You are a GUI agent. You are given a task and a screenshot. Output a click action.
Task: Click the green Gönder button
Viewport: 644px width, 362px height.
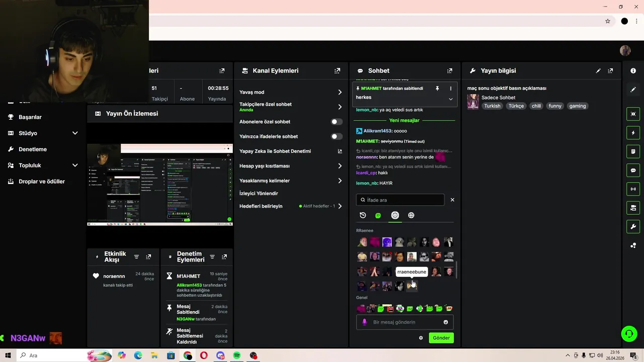(x=441, y=338)
